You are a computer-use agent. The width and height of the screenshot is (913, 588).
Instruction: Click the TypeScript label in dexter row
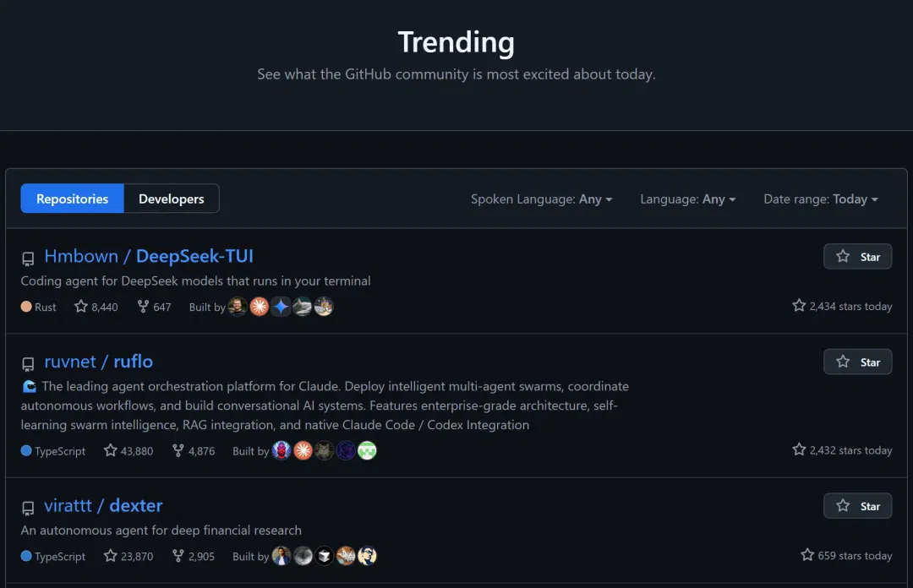[x=60, y=556]
